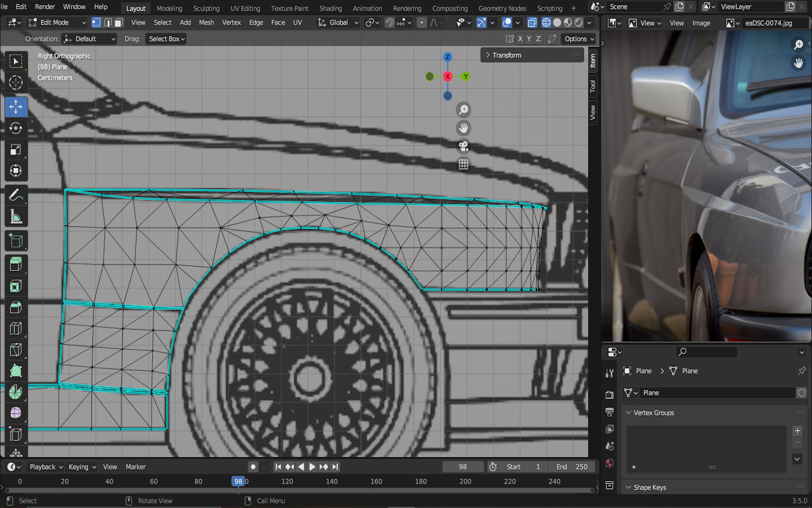Pick the Loop Cut tool
812x508 pixels.
16,328
